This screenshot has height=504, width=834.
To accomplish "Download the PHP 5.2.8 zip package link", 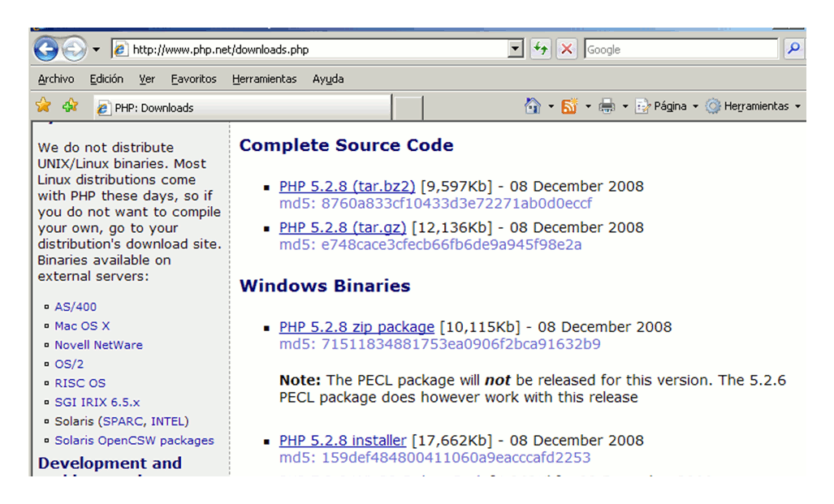I will (x=357, y=327).
